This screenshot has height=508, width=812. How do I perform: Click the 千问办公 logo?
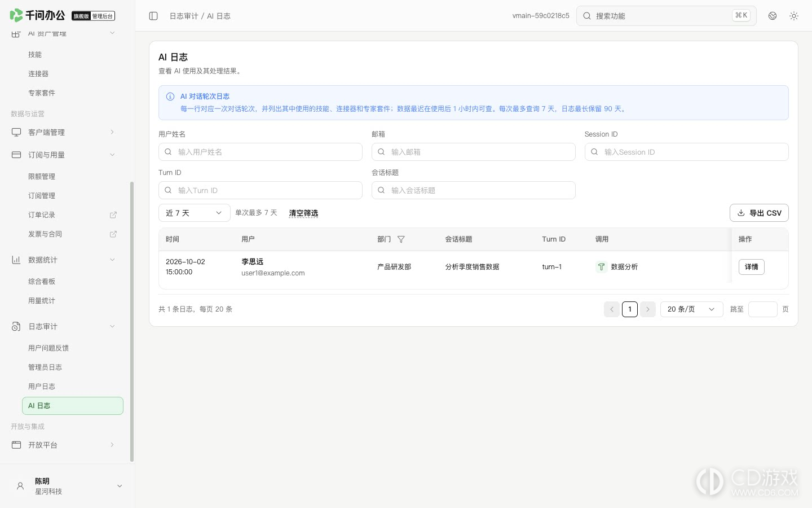coord(37,16)
